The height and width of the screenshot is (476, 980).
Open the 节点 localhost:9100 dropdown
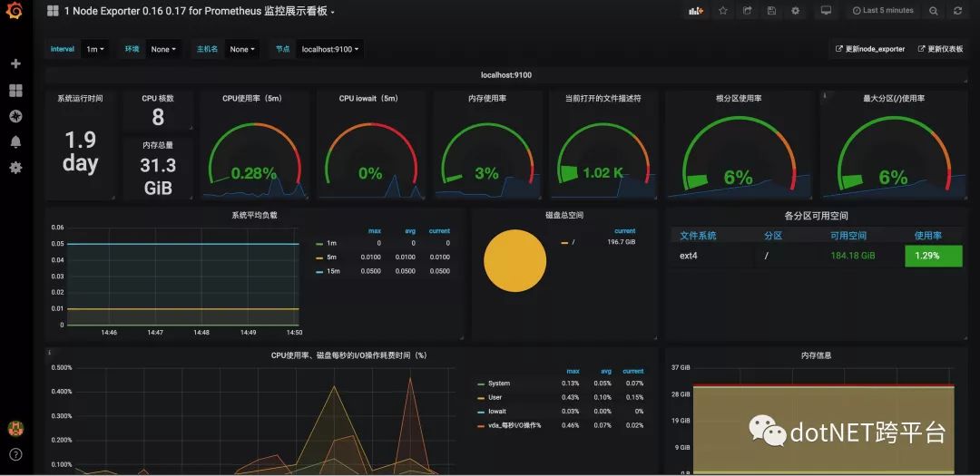pos(330,49)
